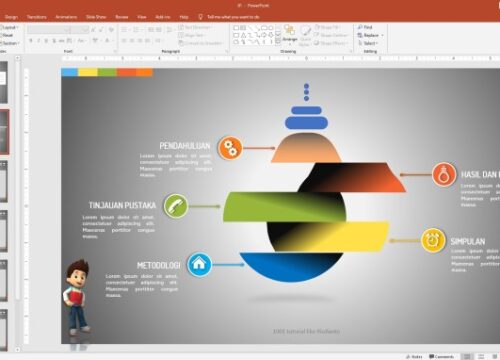Select the PENDAHULUAN heading text

coord(185,146)
